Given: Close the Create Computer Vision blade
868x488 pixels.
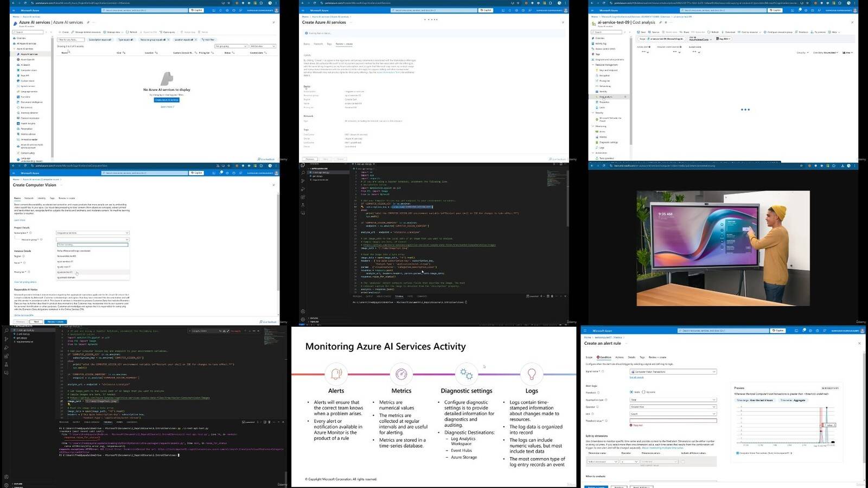Looking at the screenshot, I should (x=273, y=185).
